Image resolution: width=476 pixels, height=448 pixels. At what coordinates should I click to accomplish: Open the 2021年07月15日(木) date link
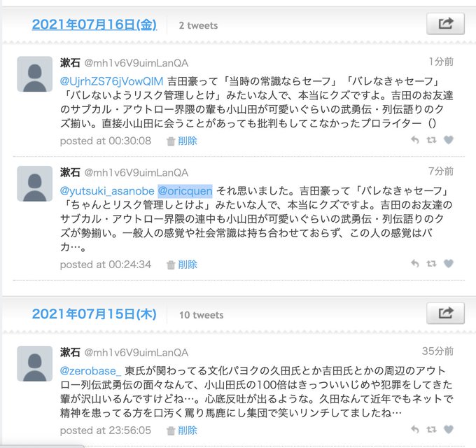click(94, 314)
